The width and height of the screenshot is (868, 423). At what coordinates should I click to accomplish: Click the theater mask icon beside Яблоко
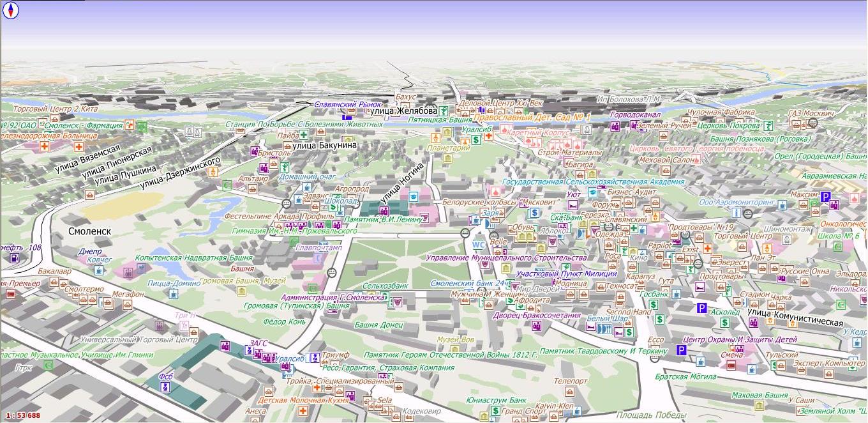click(x=554, y=242)
